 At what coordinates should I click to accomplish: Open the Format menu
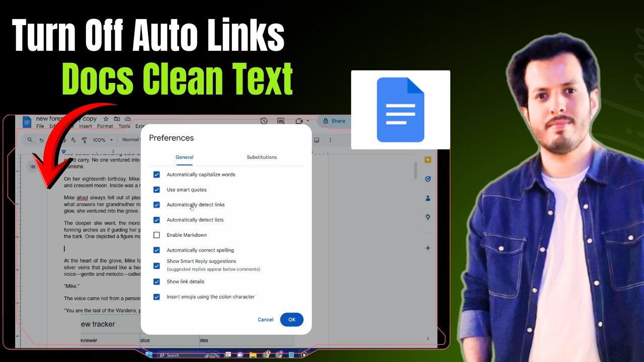(x=105, y=126)
